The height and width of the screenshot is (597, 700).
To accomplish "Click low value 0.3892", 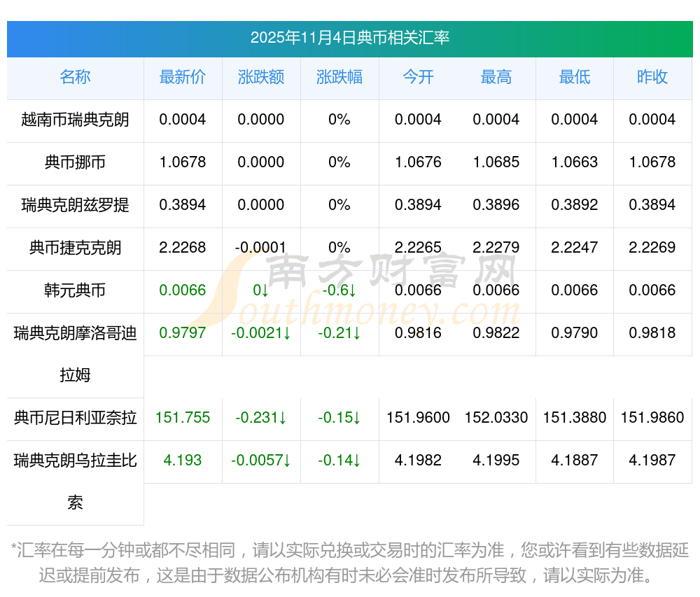I will (575, 205).
